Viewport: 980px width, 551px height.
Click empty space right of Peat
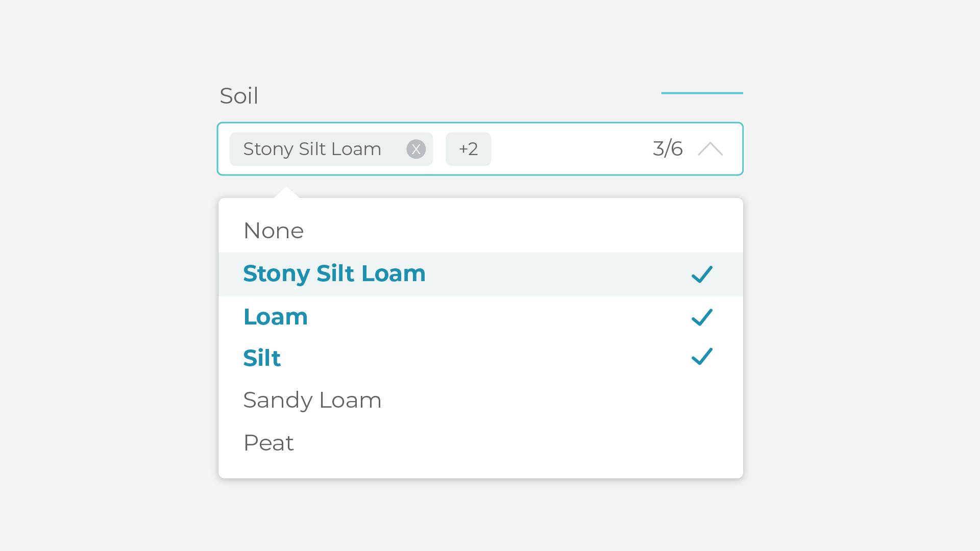(x=510, y=443)
